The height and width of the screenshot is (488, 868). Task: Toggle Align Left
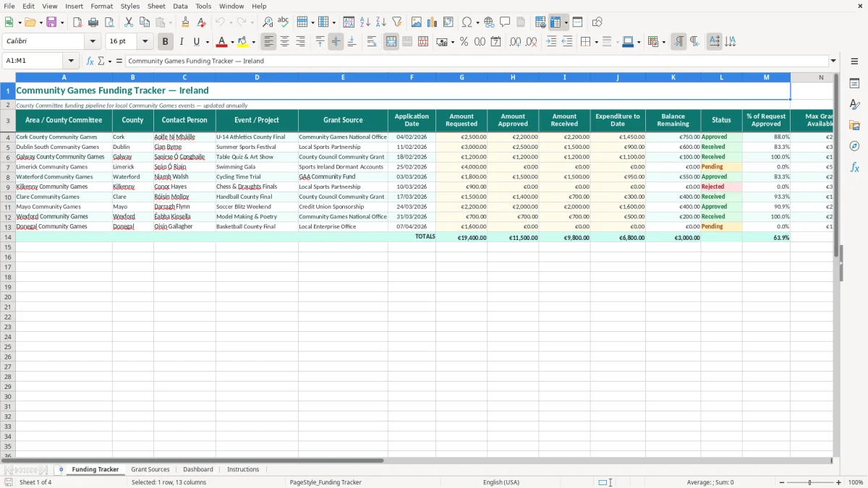[268, 42]
